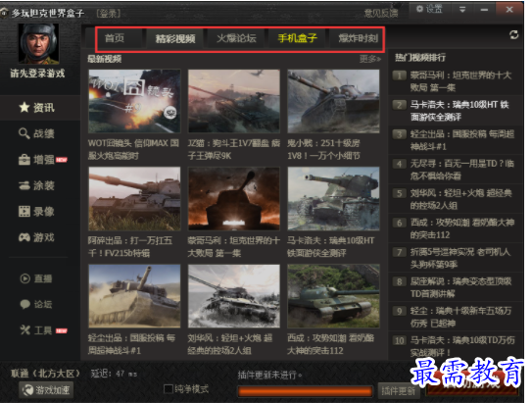Open ranking item 6 西成 攻势如潮

456,228
